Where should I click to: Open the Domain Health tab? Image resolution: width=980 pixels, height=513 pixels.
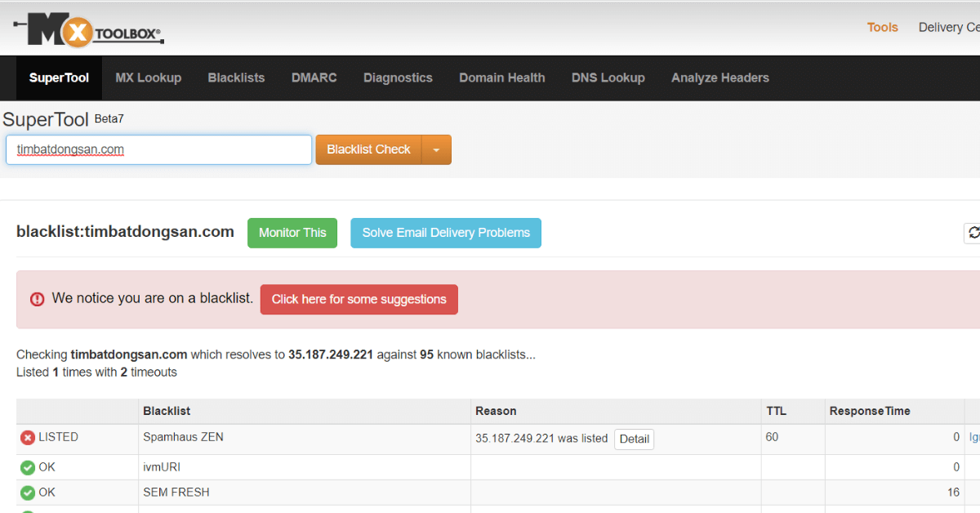click(x=501, y=78)
